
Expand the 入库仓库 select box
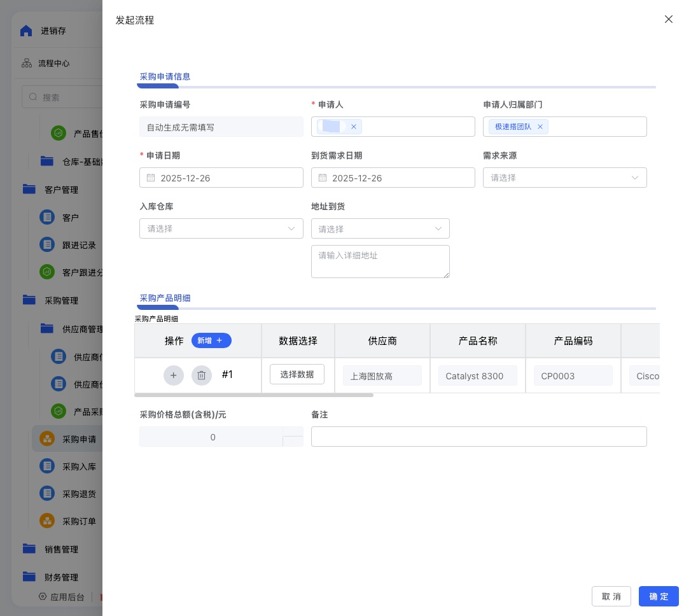click(x=221, y=228)
